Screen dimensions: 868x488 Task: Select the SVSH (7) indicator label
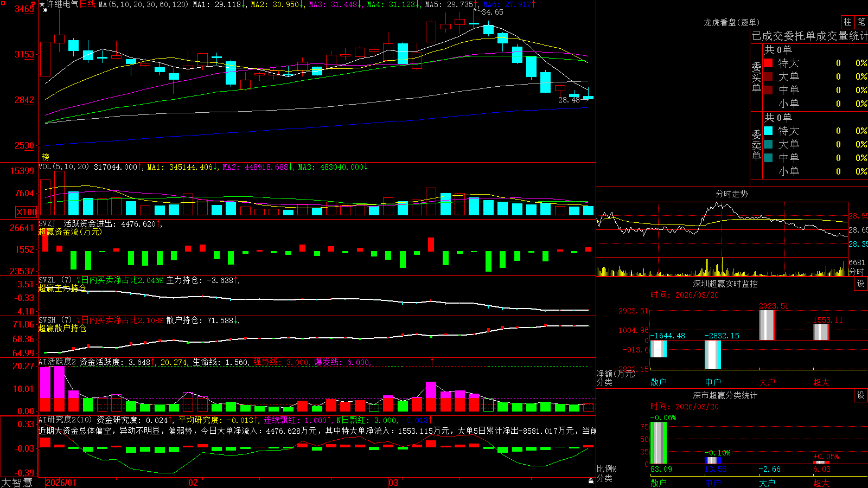pos(55,320)
